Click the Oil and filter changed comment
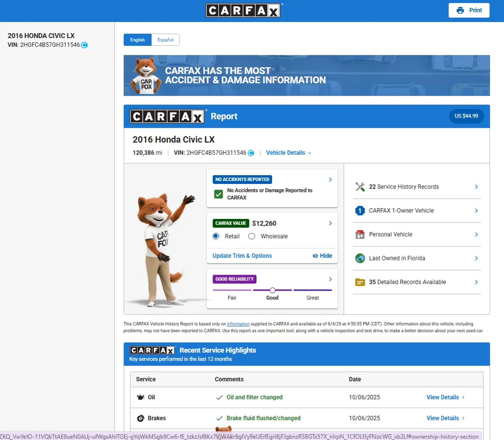 tap(255, 397)
